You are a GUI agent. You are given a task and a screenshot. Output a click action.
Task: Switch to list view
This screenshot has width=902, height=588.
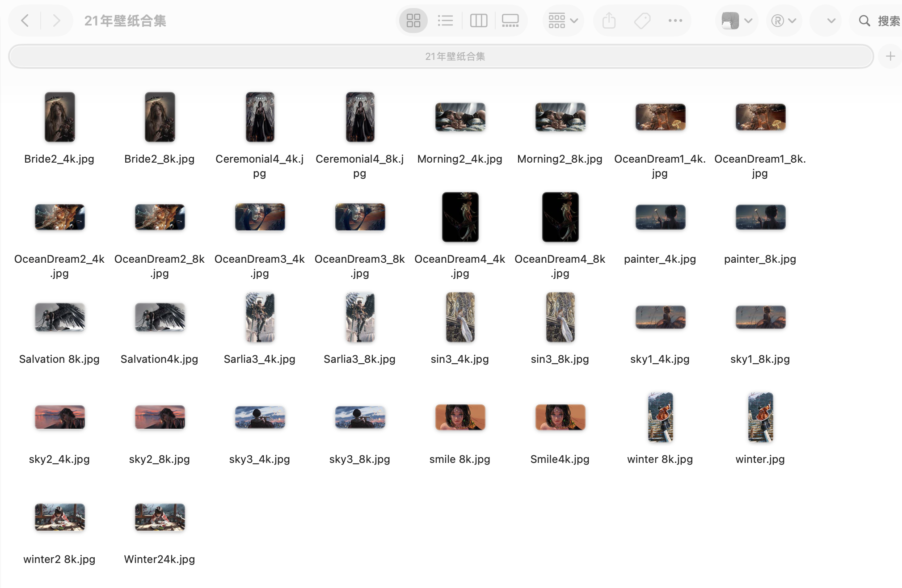tap(446, 21)
